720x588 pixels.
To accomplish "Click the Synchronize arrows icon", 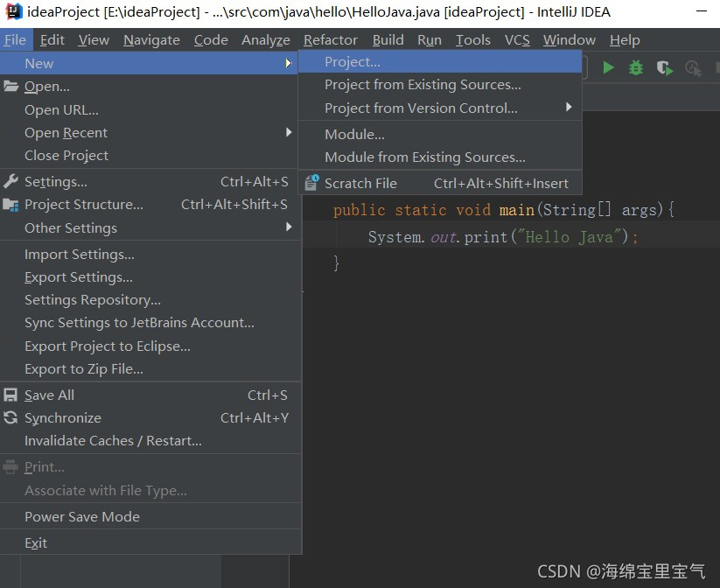I will 10,417.
